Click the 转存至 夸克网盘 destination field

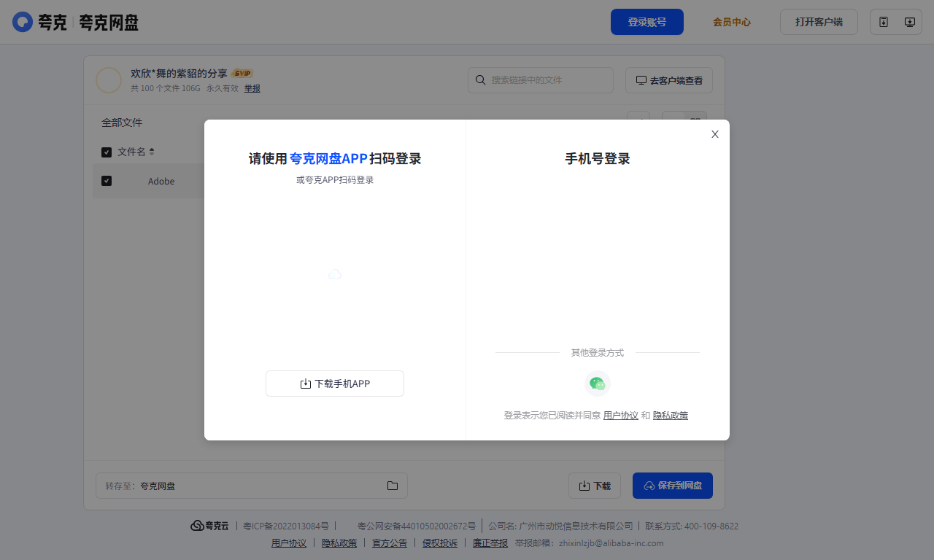click(x=252, y=486)
